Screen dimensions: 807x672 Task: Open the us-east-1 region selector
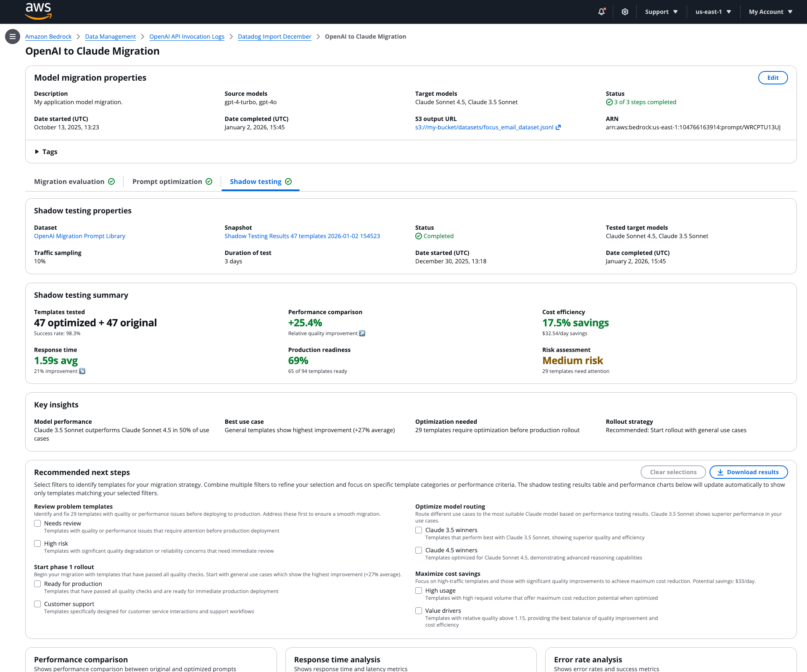tap(713, 12)
